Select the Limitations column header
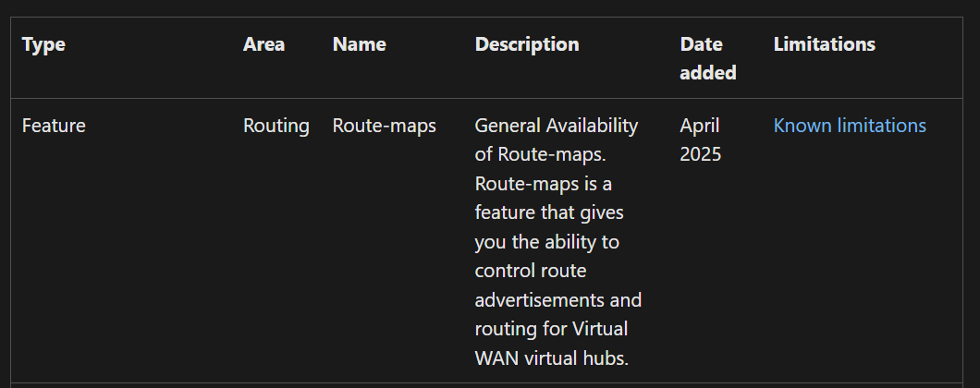Viewport: 980px width, 388px height. [x=824, y=44]
